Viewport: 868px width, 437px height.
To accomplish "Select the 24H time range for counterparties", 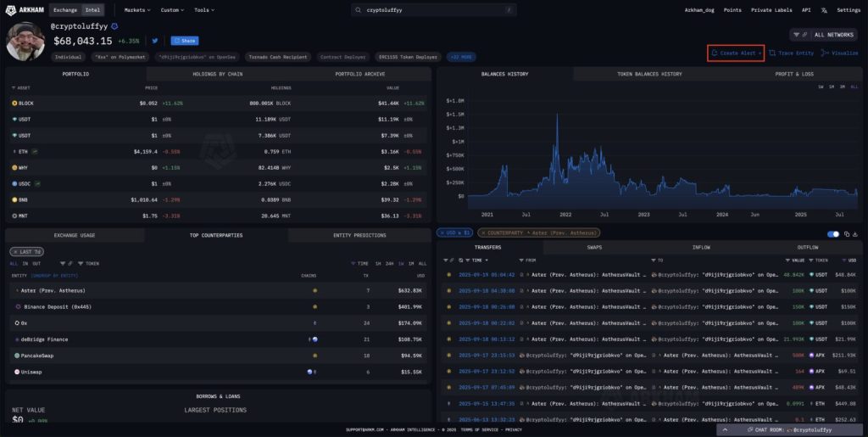I will pos(390,264).
